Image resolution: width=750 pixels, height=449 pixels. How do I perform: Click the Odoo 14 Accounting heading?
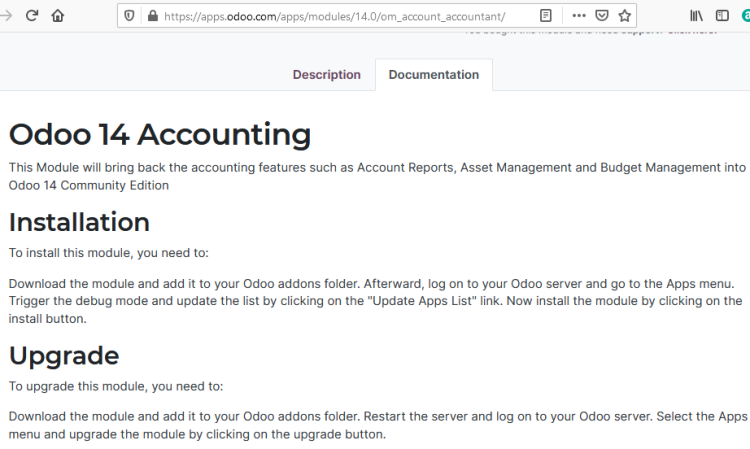point(160,134)
